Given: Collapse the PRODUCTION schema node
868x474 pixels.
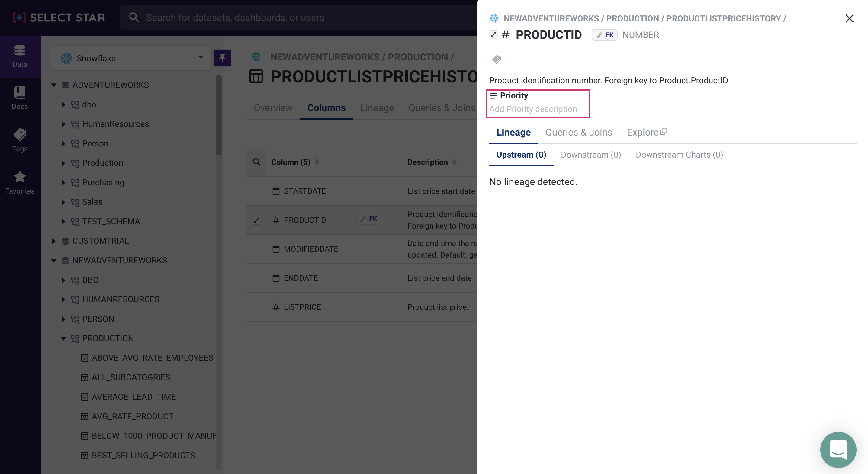Looking at the screenshot, I should coord(63,338).
